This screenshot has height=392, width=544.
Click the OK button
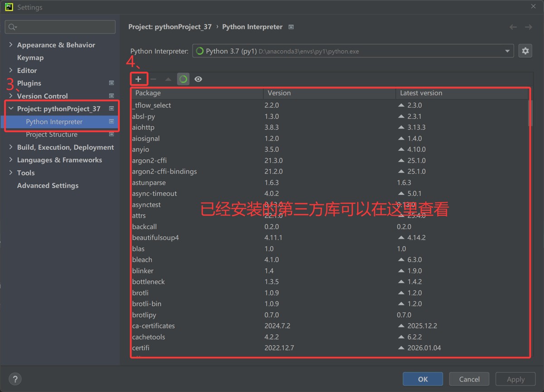click(423, 379)
